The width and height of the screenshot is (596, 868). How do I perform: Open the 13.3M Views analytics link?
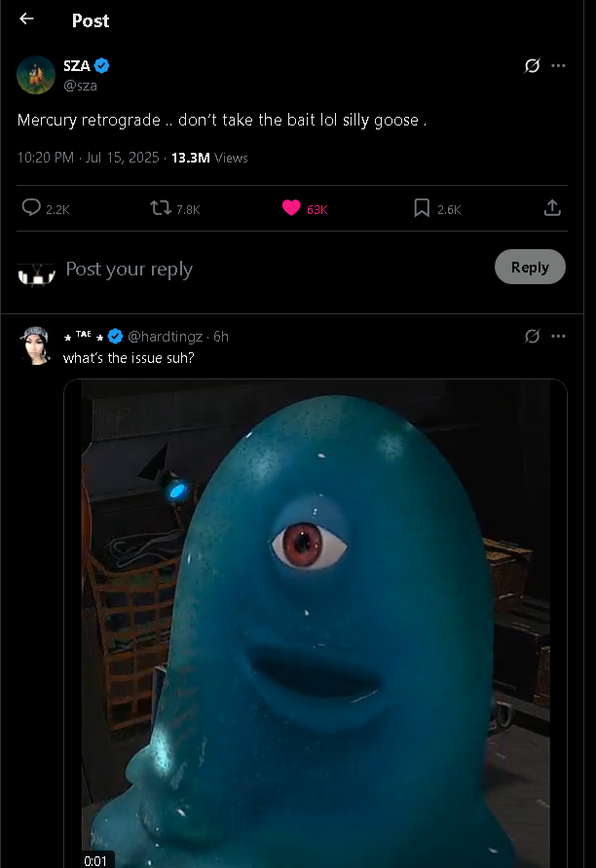[x=209, y=158]
